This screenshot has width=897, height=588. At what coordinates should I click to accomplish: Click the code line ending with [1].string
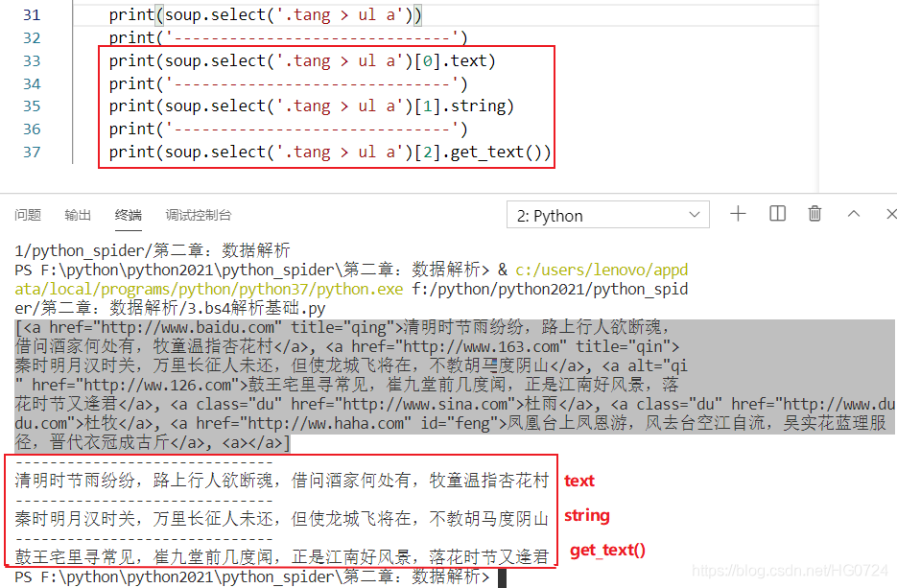click(311, 106)
